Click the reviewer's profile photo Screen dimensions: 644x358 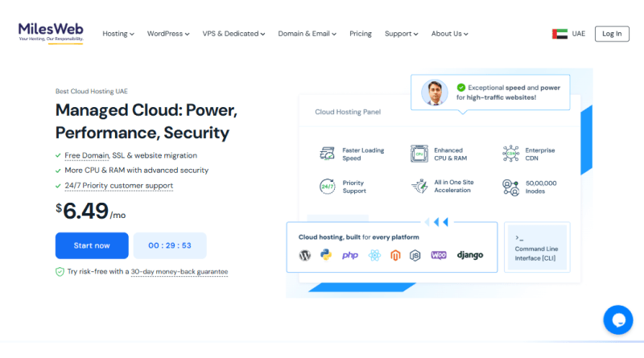(x=435, y=93)
